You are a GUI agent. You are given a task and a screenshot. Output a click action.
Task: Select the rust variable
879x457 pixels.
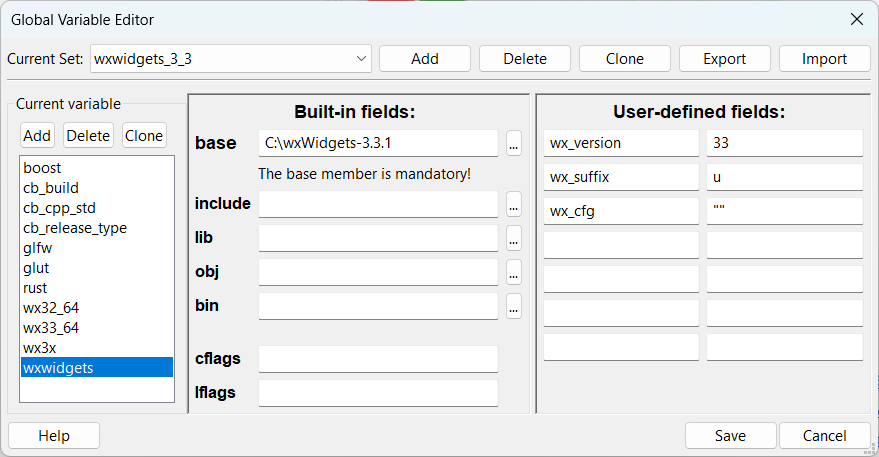point(97,288)
